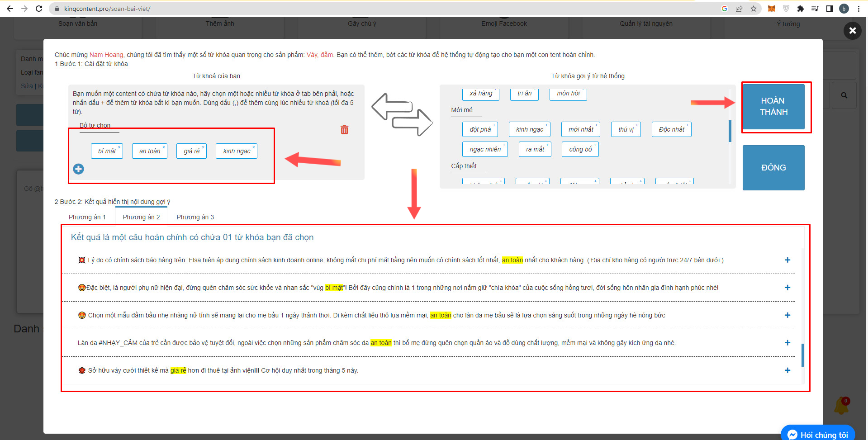Open the Thêm ảnh tab behind popup
868x440 pixels.
[x=220, y=24]
